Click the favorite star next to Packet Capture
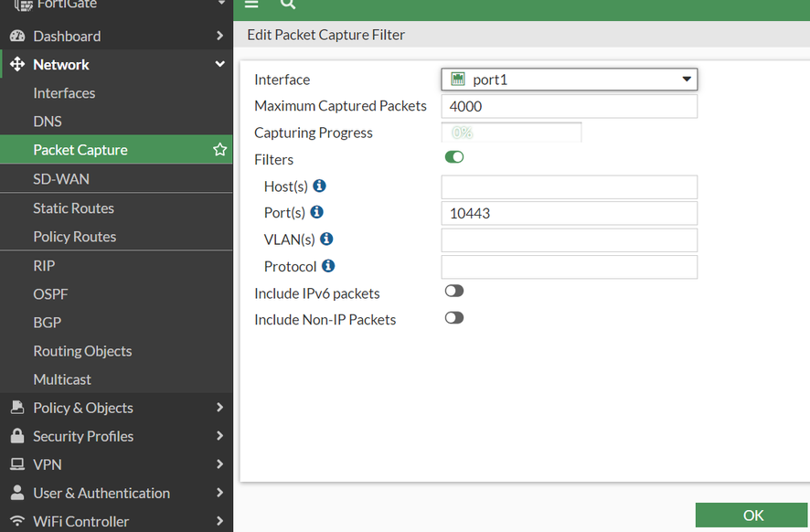810x532 pixels. (219, 149)
